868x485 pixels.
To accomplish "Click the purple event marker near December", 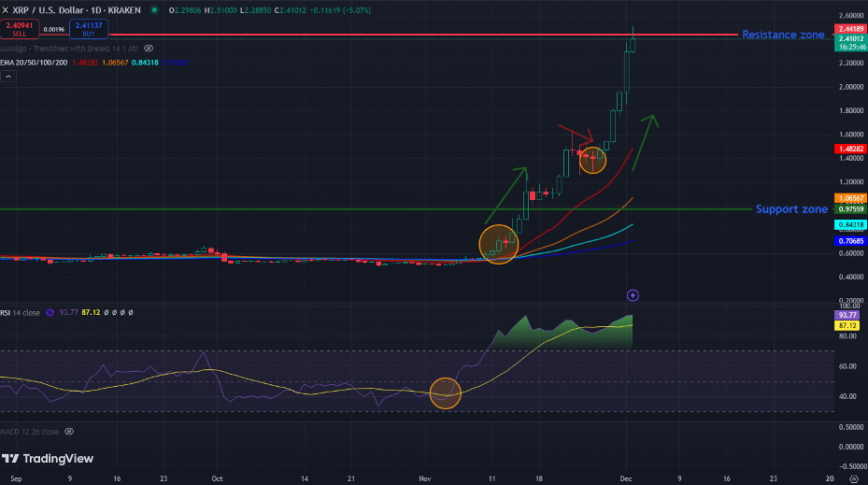I will 633,295.
